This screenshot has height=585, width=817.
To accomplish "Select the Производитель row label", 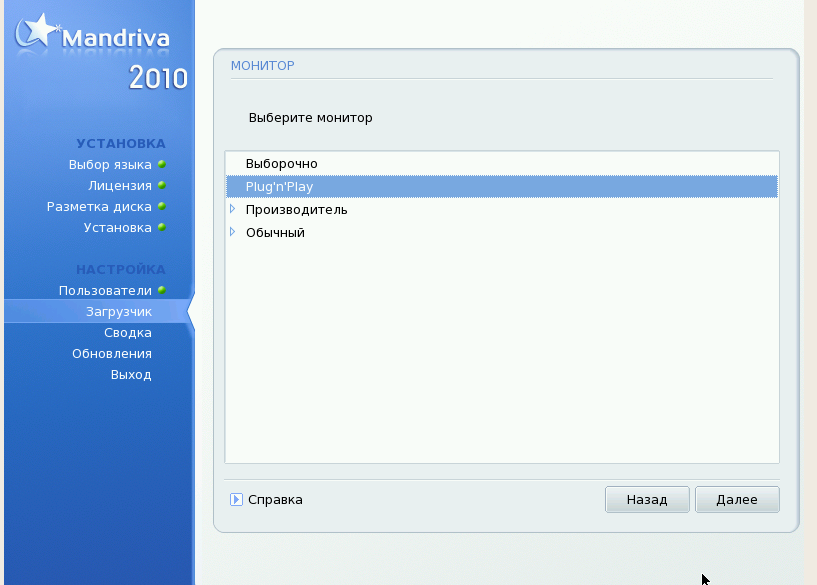I will 296,209.
